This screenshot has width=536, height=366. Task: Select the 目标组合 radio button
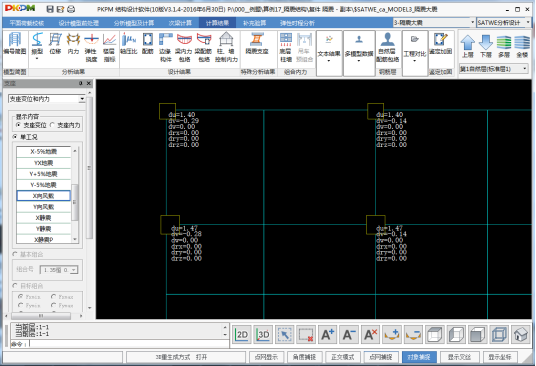point(15,285)
